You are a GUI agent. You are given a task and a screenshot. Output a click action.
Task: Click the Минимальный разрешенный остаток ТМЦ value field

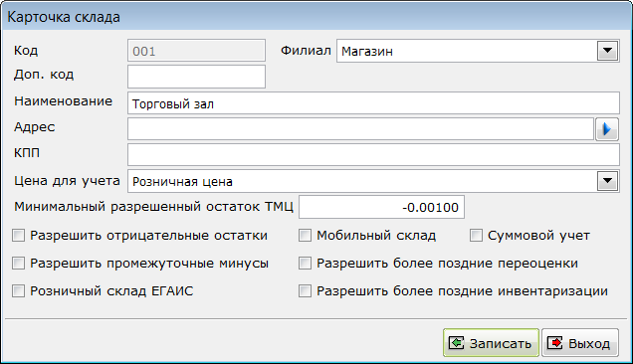[381, 207]
